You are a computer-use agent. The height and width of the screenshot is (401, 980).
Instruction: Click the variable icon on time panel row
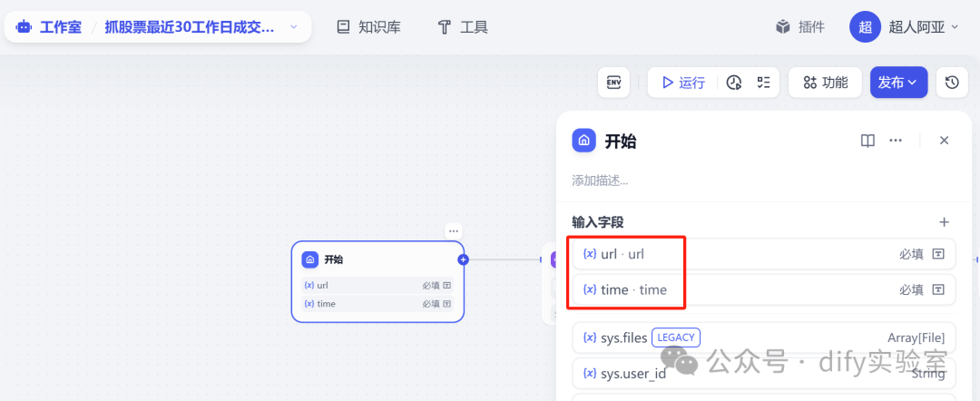pos(590,289)
